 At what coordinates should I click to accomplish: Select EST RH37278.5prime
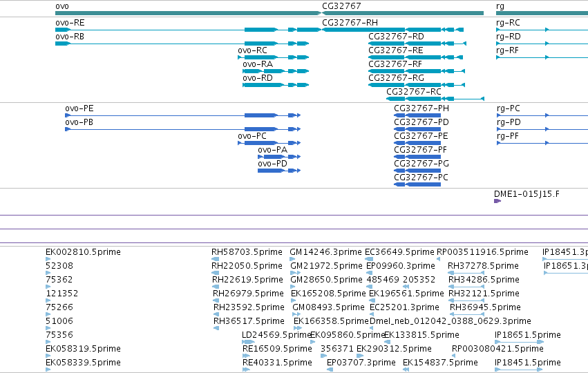[483, 266]
